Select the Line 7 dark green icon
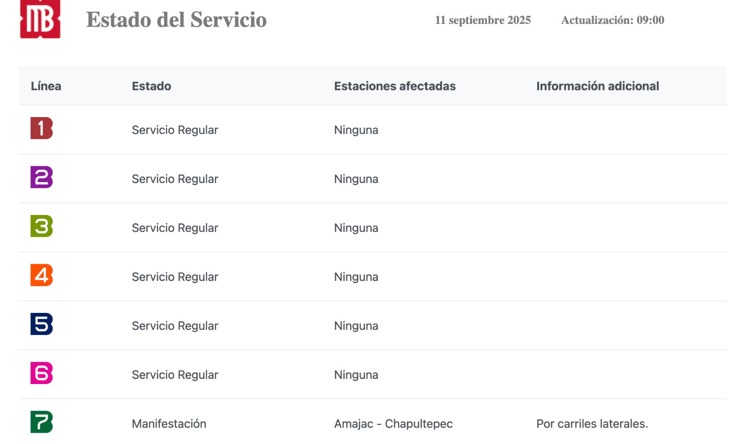Image resolution: width=750 pixels, height=444 pixels. click(42, 422)
